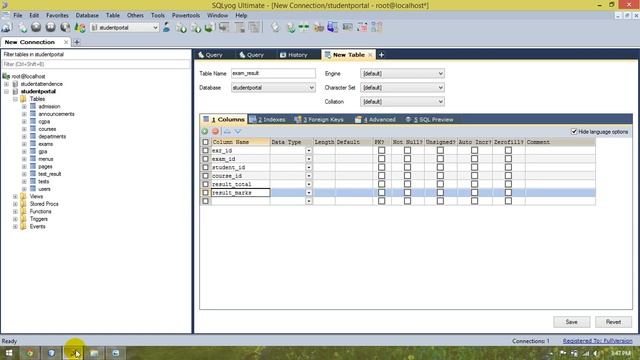The image size is (640, 360).
Task: Click the admission table icon in the tree
Action: [x=33, y=106]
